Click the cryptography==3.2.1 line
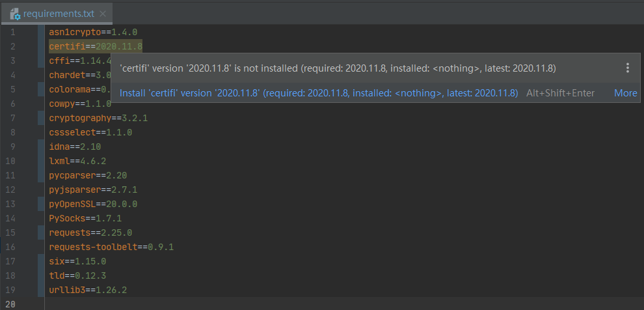Screen dimensions: 644x310 tap(98, 118)
